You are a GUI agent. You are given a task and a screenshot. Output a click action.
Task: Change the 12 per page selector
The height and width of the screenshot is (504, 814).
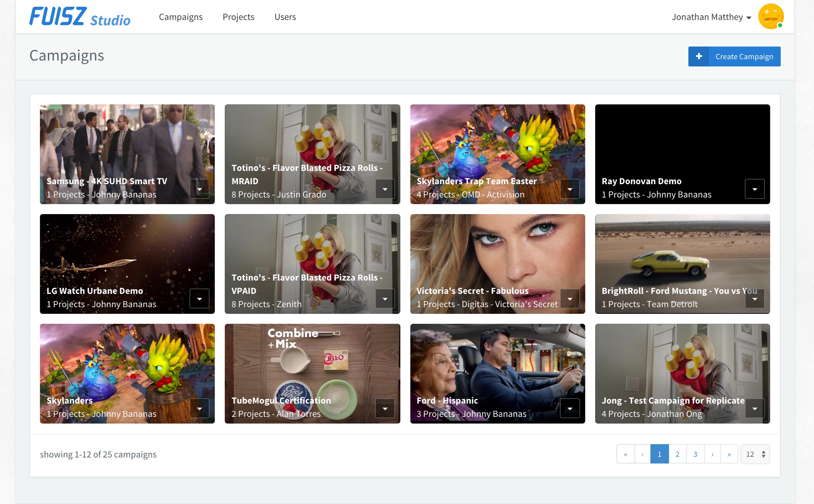(755, 454)
